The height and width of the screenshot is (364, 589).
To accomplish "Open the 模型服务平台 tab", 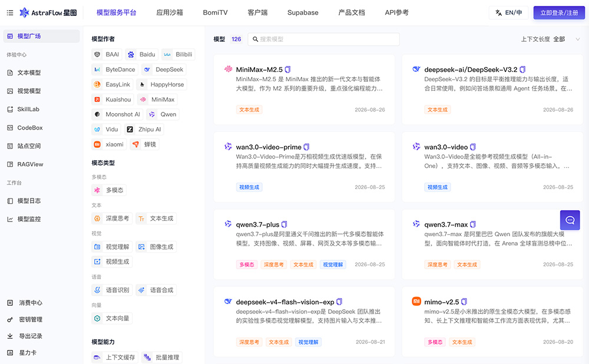I will click(117, 12).
